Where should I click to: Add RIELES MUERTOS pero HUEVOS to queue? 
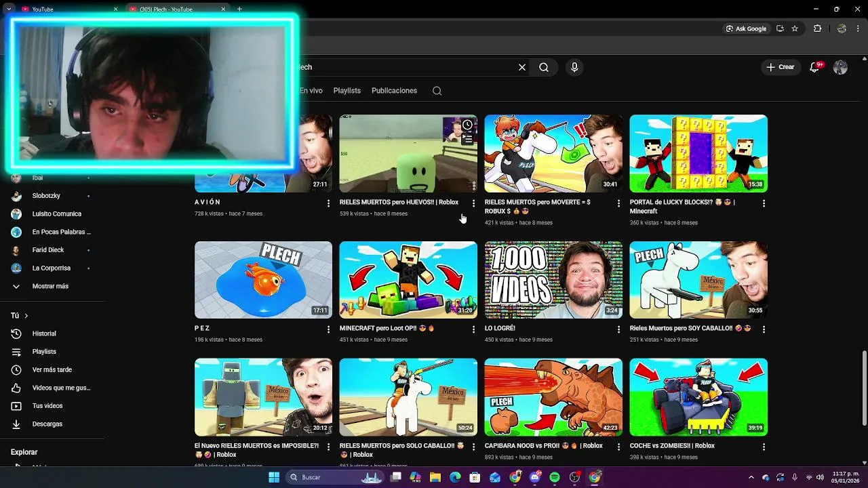467,139
